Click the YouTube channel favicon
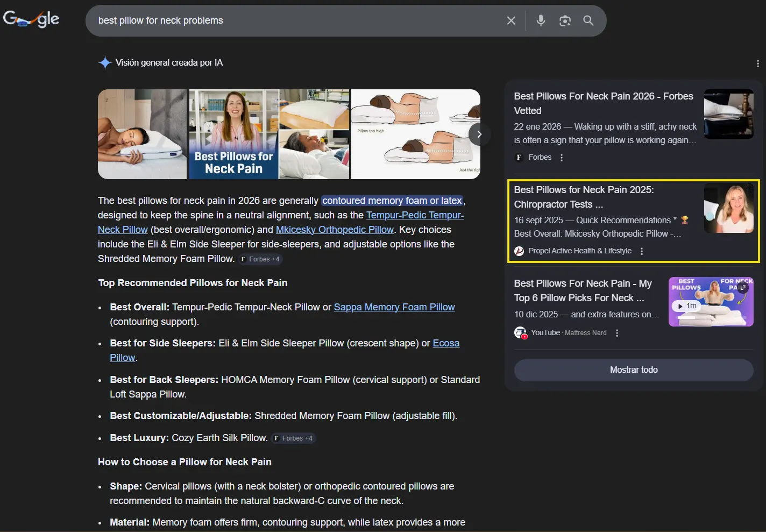Screen dimensions: 766x532 pos(520,332)
